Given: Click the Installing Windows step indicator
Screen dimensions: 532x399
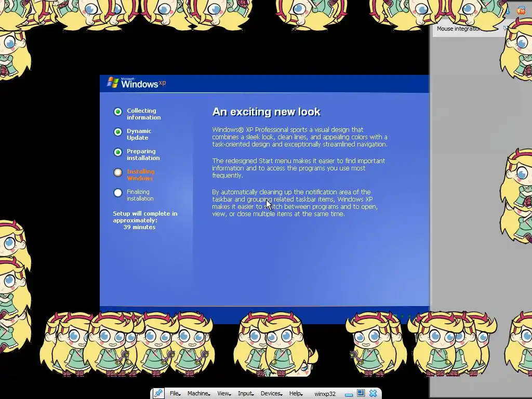Looking at the screenshot, I should point(118,172).
